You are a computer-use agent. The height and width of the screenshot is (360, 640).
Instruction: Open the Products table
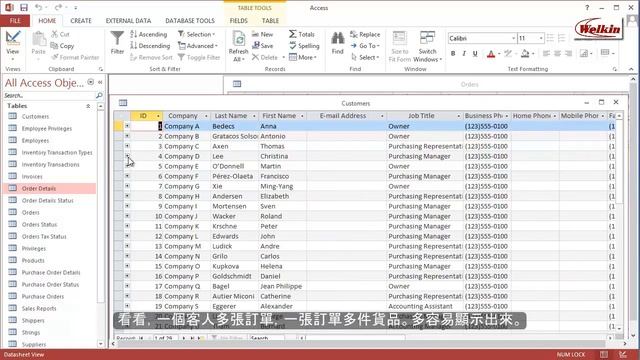tap(33, 260)
